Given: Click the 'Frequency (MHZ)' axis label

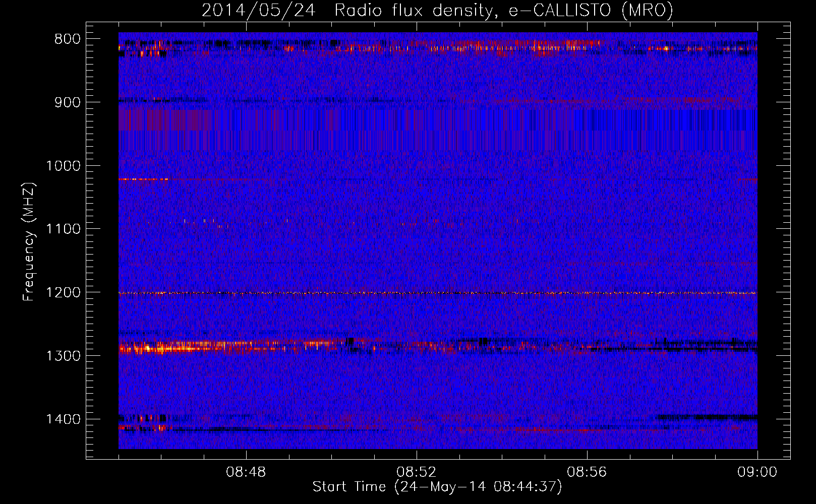Looking at the screenshot, I should (x=29, y=242).
